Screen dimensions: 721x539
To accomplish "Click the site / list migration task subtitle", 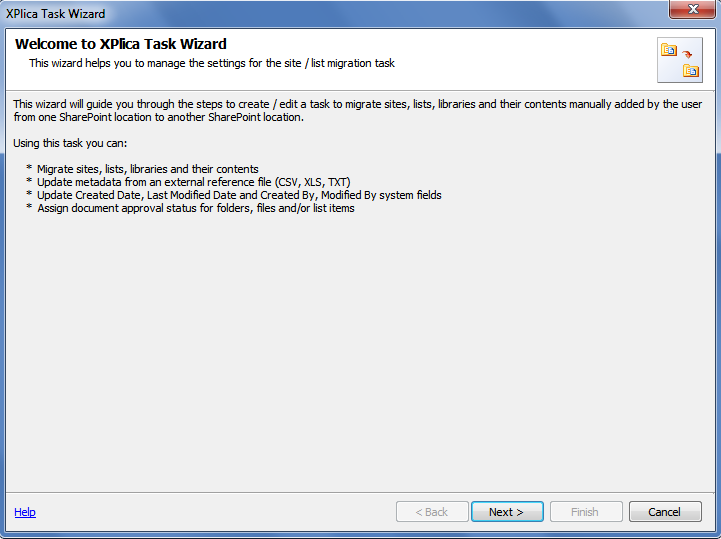I will click(212, 63).
